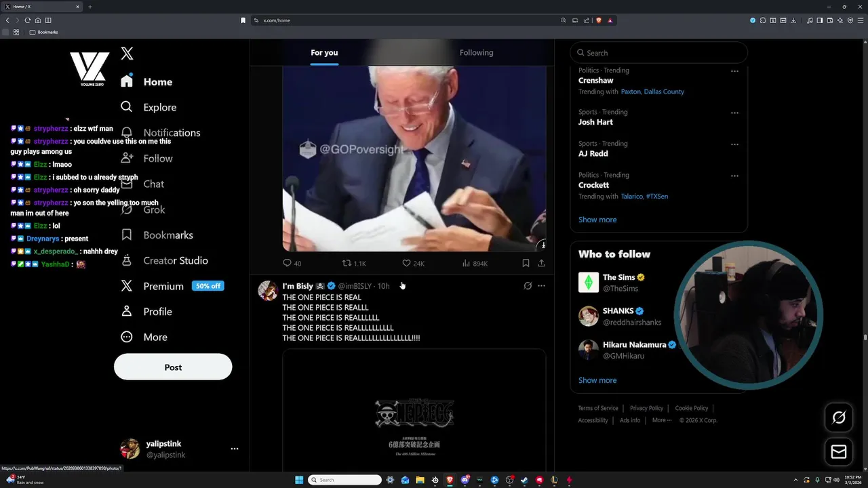This screenshot has width=868, height=488.
Task: Open Premium in the sidebar
Action: click(172, 286)
